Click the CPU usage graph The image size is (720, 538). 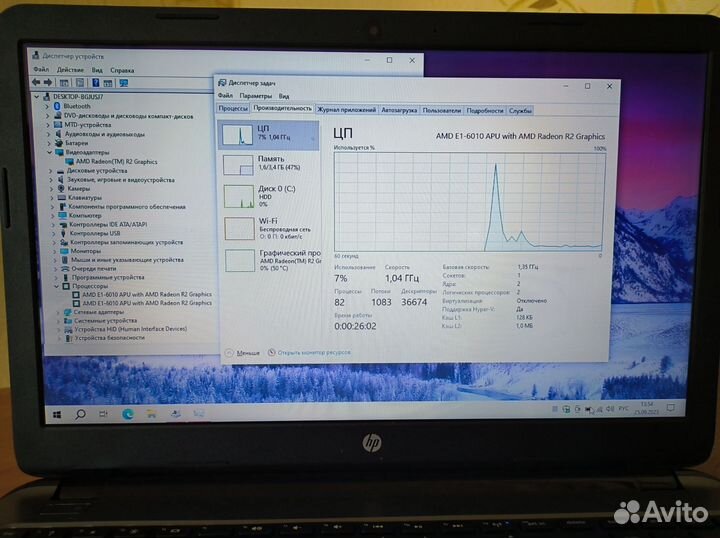[x=469, y=202]
